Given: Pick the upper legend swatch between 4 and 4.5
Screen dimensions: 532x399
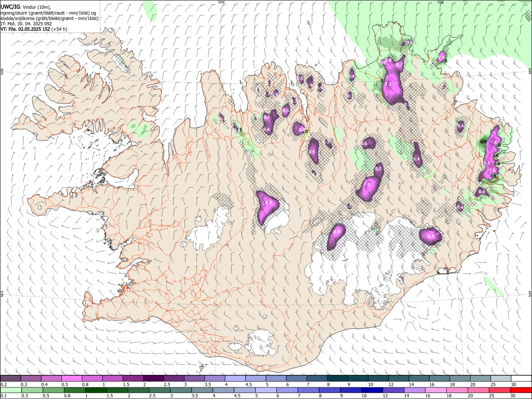Looking at the screenshot, I should [x=234, y=378].
